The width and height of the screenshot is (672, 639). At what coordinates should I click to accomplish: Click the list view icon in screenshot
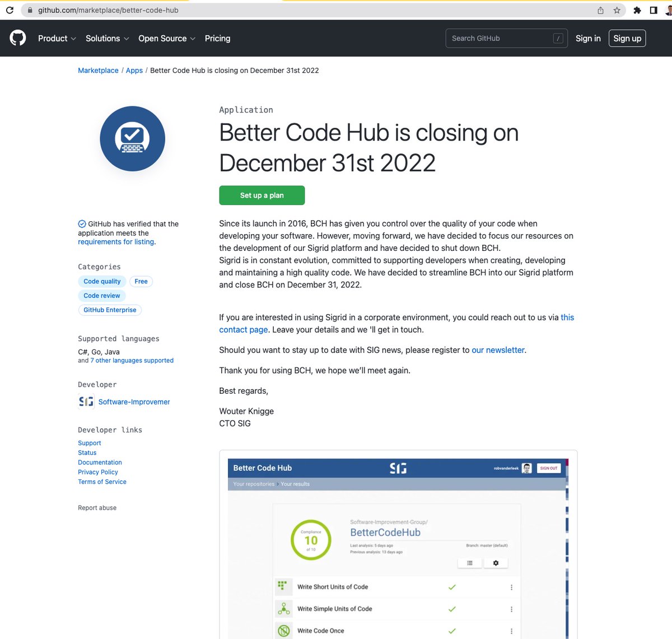470,563
